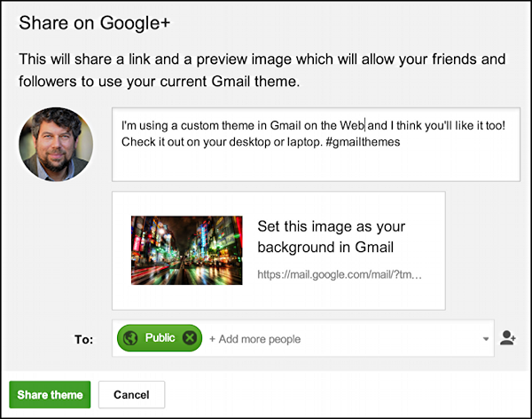Click the Share on Google+ heading
The image size is (532, 419).
tap(94, 23)
